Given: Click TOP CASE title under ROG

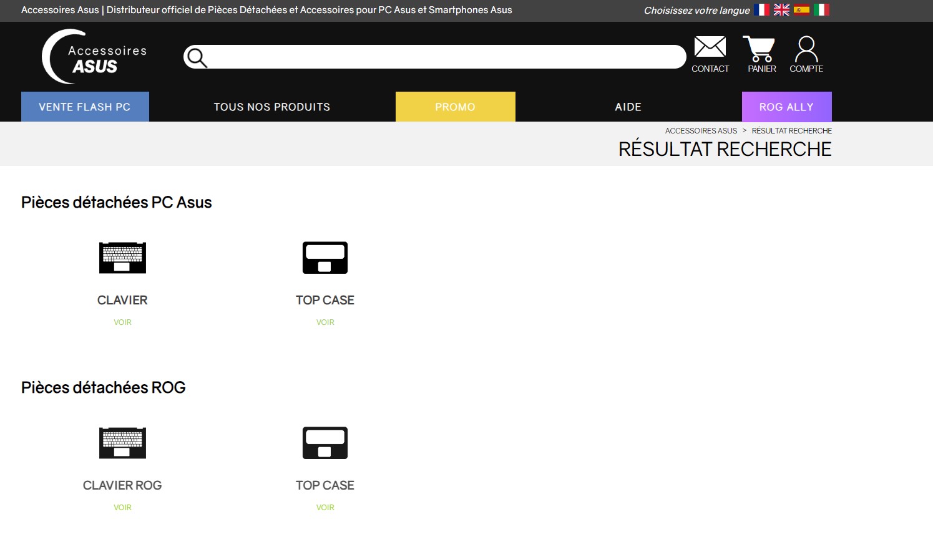Looking at the screenshot, I should (325, 485).
